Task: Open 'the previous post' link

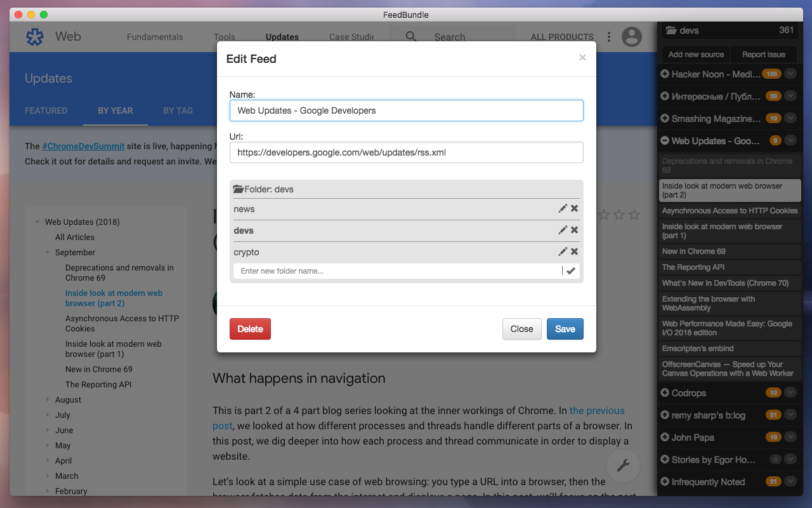Action: [419, 418]
